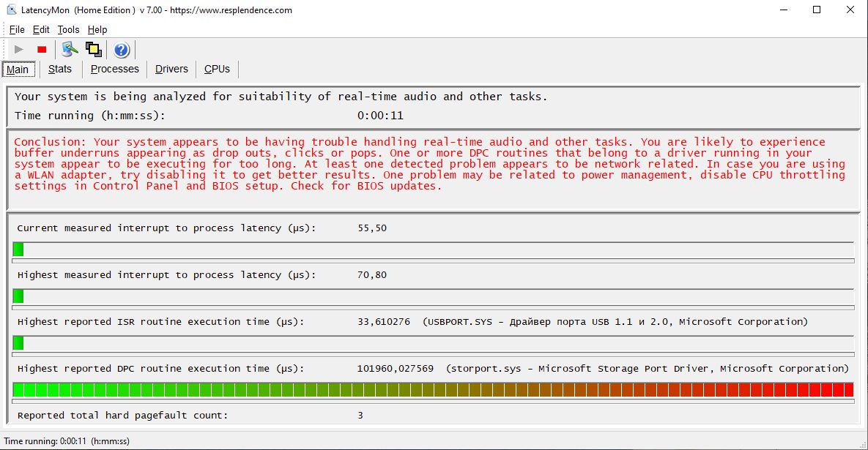This screenshot has height=450, width=868.
Task: Click the value 55,50 current latency
Action: (x=372, y=228)
